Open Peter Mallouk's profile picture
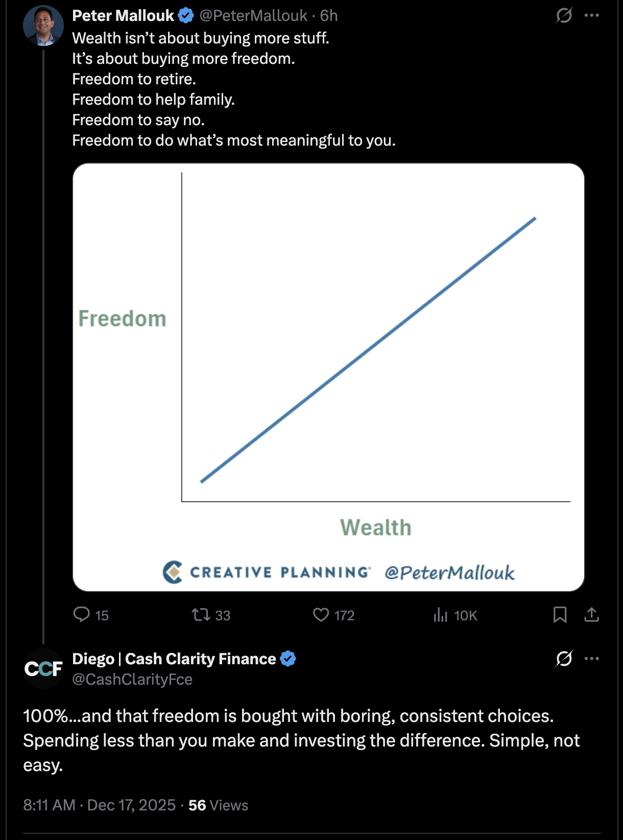Viewport: 623px width, 840px height. point(43,26)
